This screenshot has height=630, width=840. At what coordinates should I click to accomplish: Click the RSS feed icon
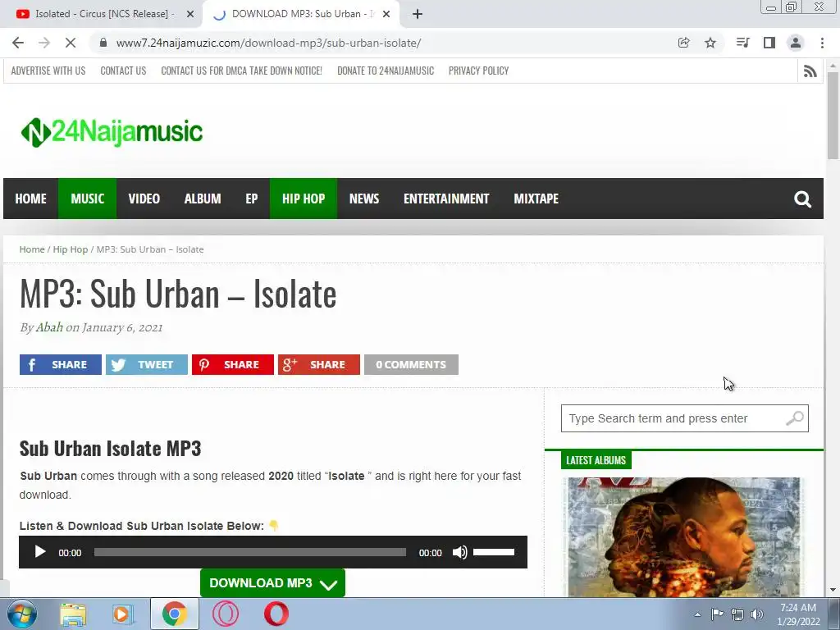[x=810, y=71]
